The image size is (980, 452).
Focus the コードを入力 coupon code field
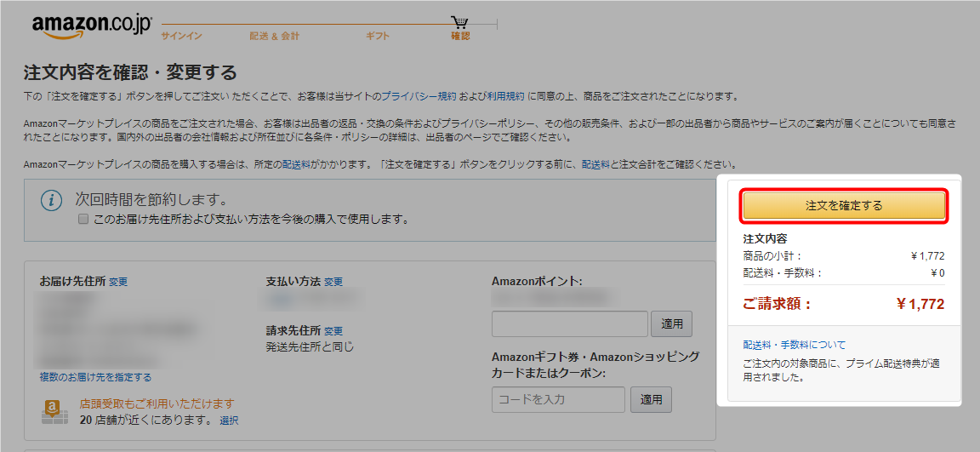(x=558, y=399)
